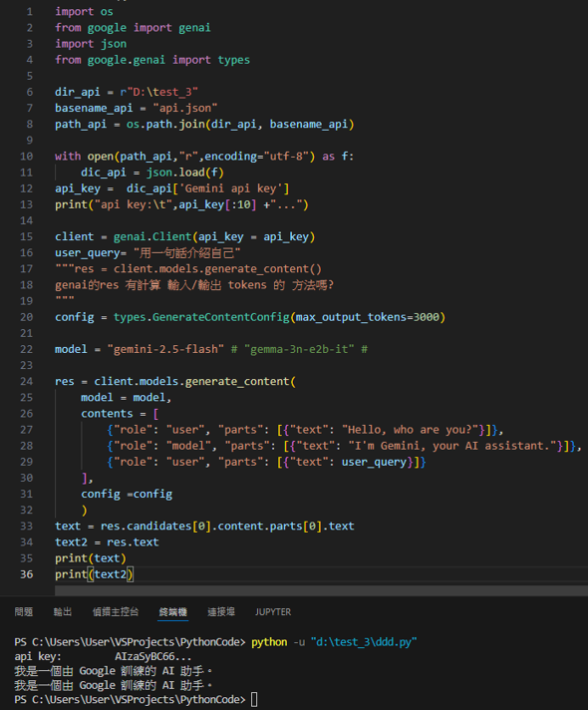The width and height of the screenshot is (588, 710).
Task: Open the 輸出 panel tab
Action: (63, 611)
